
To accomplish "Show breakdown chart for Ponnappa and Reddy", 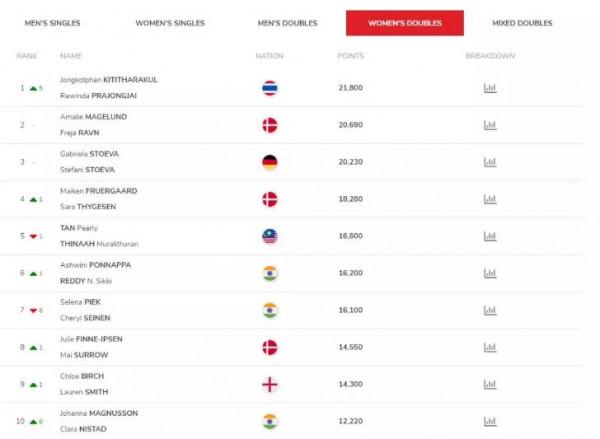I will click(490, 273).
